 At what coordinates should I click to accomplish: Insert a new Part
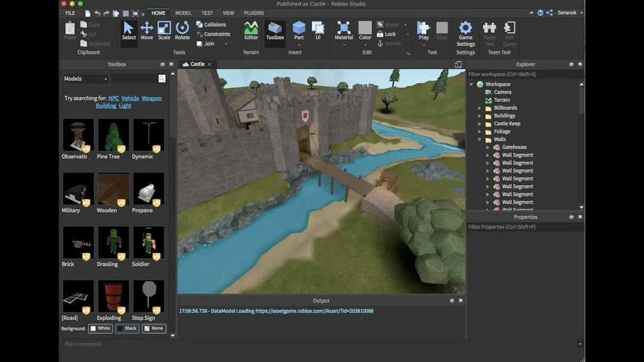click(299, 31)
